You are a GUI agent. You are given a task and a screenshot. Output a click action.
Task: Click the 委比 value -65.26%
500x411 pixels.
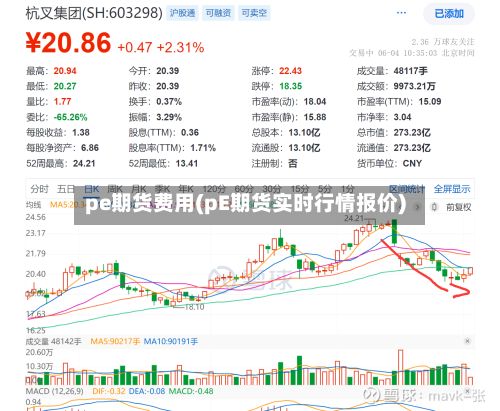tap(70, 117)
